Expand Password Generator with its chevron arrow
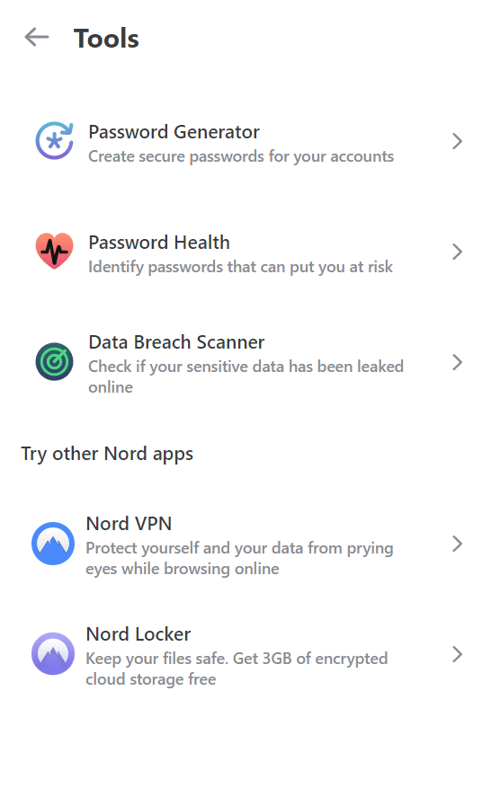This screenshot has height=788, width=500. point(457,141)
